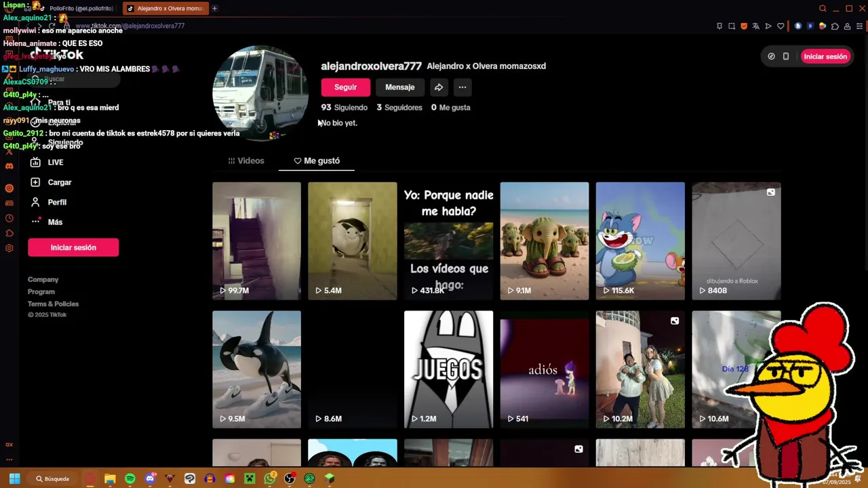Open Discord from the taskbar
This screenshot has height=488, width=868.
(x=150, y=479)
